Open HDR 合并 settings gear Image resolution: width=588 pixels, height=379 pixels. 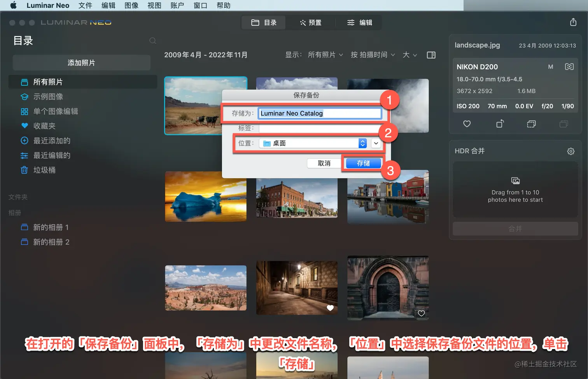pos(570,151)
